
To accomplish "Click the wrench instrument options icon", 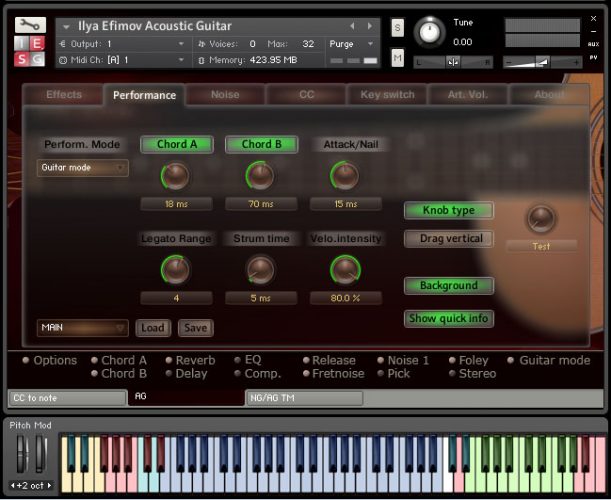I will click(x=30, y=25).
